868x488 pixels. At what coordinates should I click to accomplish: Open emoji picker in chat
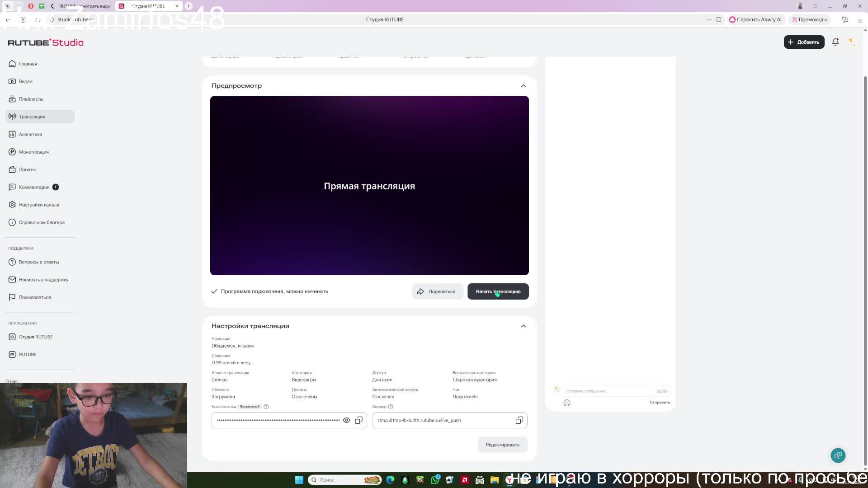tap(567, 403)
